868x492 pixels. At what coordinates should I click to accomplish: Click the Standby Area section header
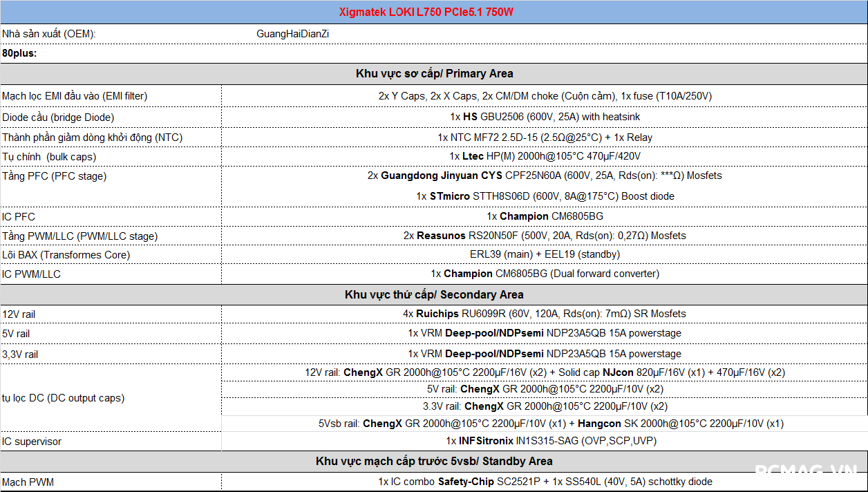[434, 461]
